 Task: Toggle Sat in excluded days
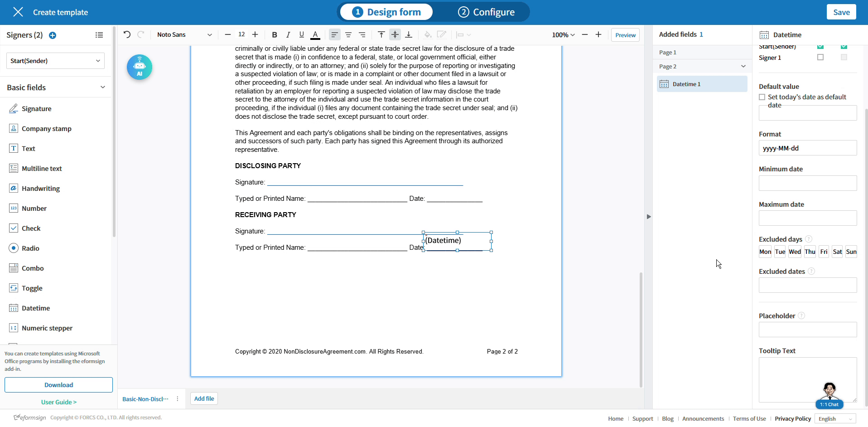coord(837,252)
